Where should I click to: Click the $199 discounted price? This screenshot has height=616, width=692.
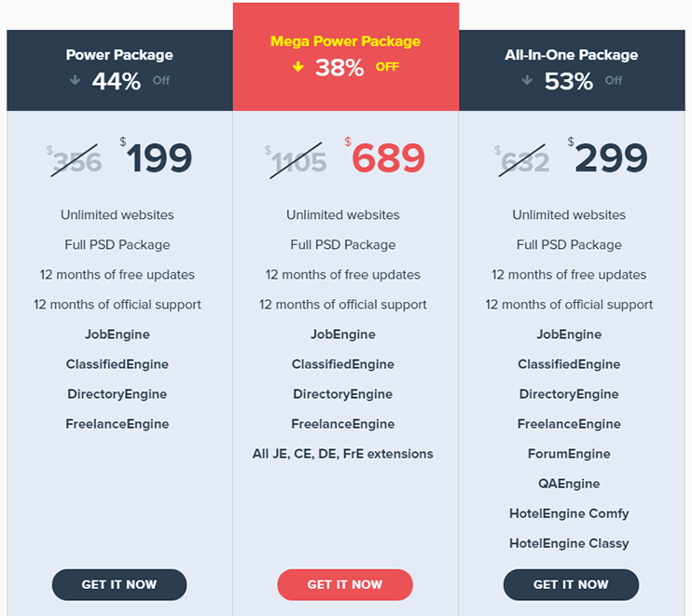tap(157, 157)
